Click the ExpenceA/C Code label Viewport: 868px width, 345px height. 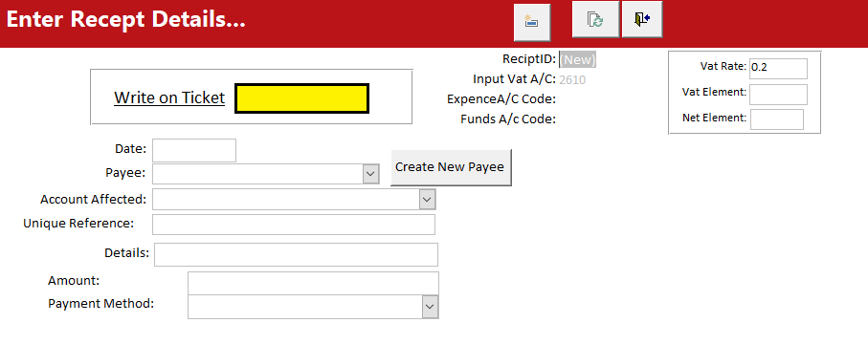tap(501, 99)
